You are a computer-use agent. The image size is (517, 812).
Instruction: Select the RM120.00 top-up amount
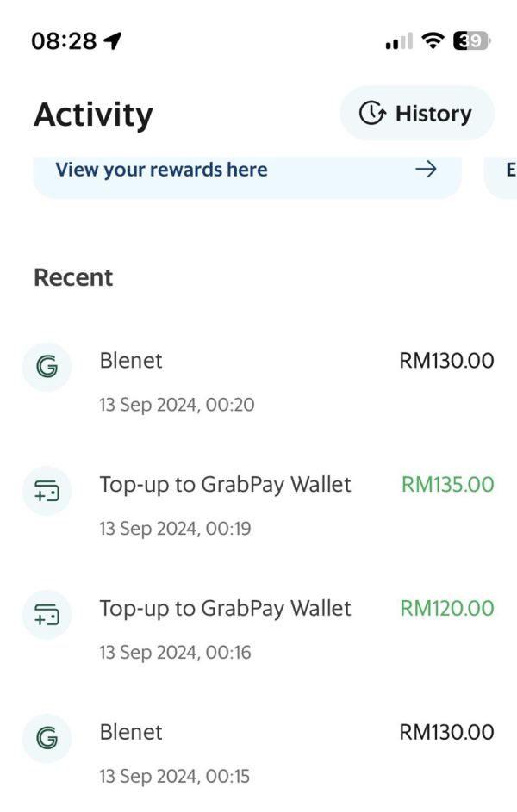click(446, 609)
